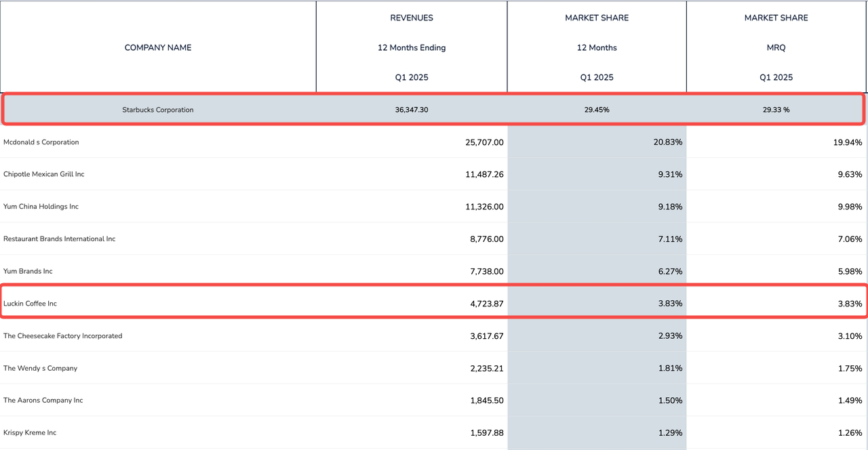The image size is (868, 450).
Task: Click the Yum Brands Inc company name
Action: pos(28,271)
